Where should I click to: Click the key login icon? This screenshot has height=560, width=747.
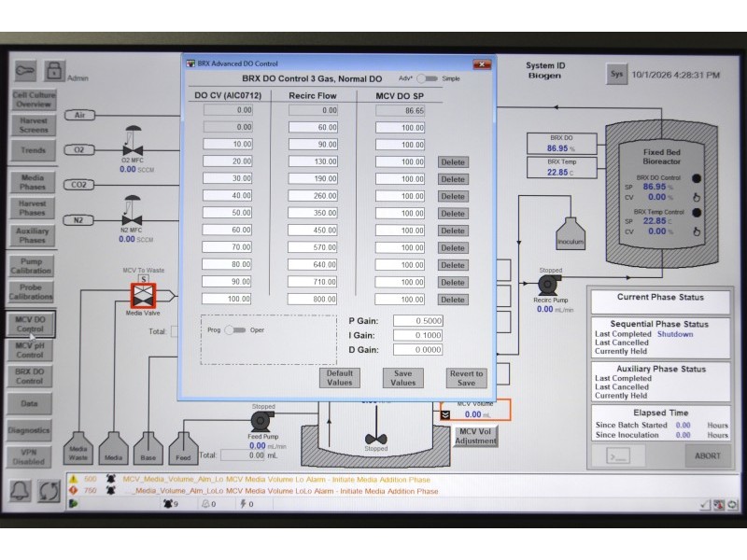26,71
